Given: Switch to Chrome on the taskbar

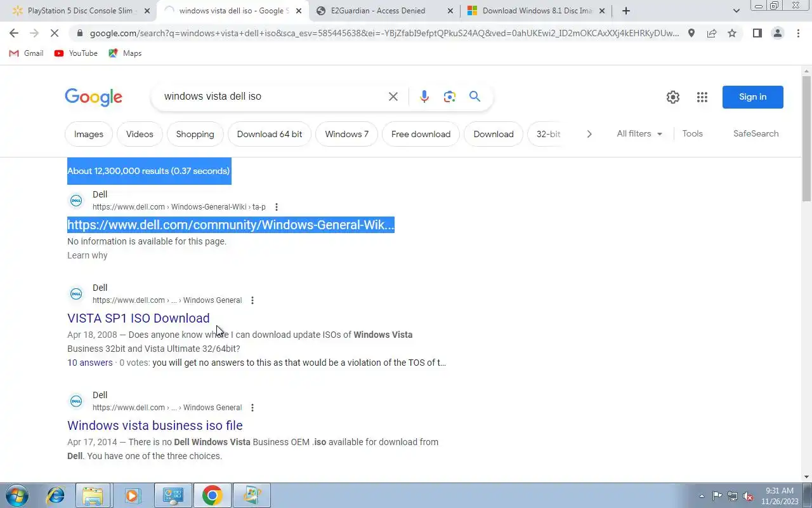Looking at the screenshot, I should tap(212, 495).
